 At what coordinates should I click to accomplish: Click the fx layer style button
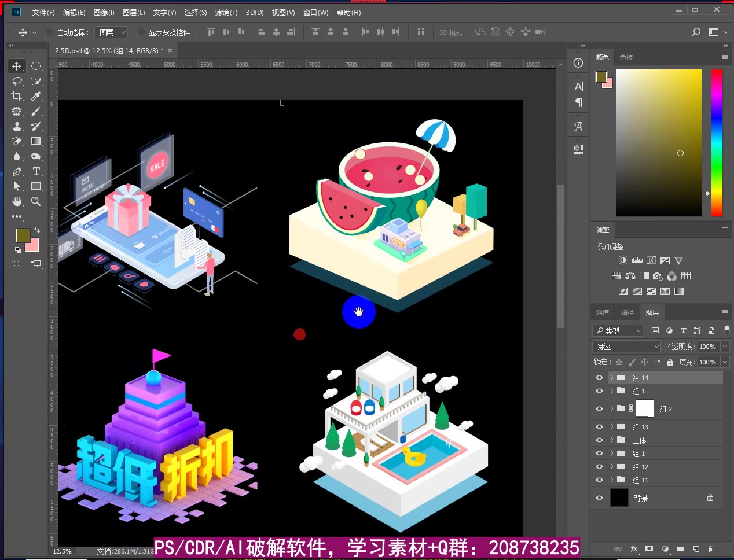tap(634, 549)
